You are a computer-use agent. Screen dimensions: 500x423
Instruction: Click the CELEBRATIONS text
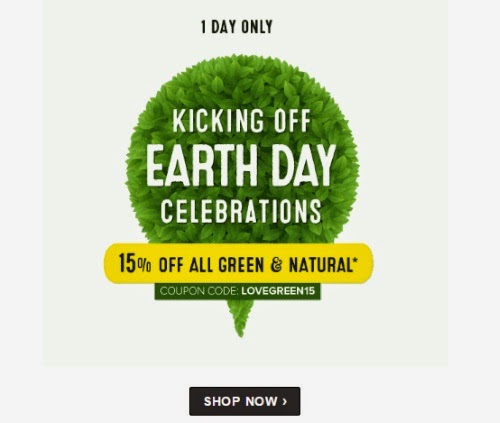[x=241, y=212]
